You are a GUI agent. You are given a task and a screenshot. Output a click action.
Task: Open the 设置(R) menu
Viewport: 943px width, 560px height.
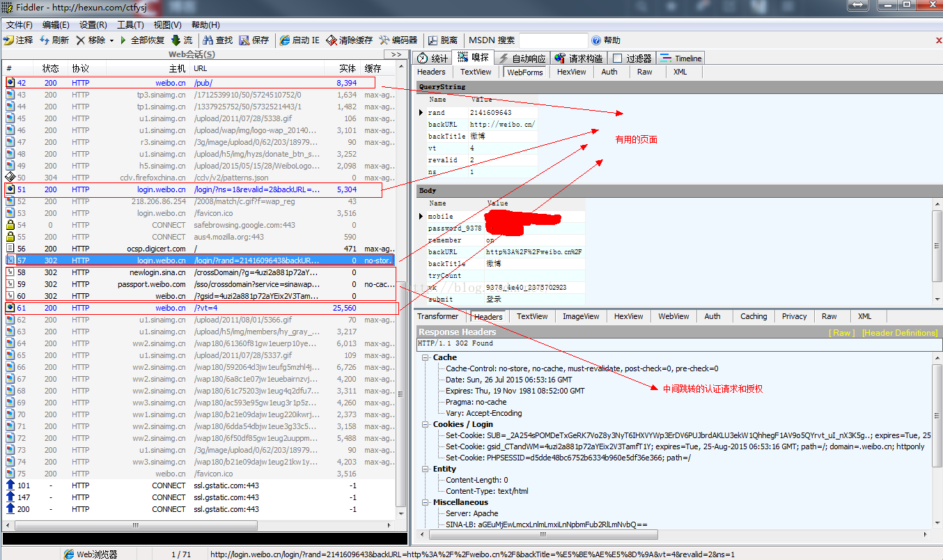(x=93, y=24)
